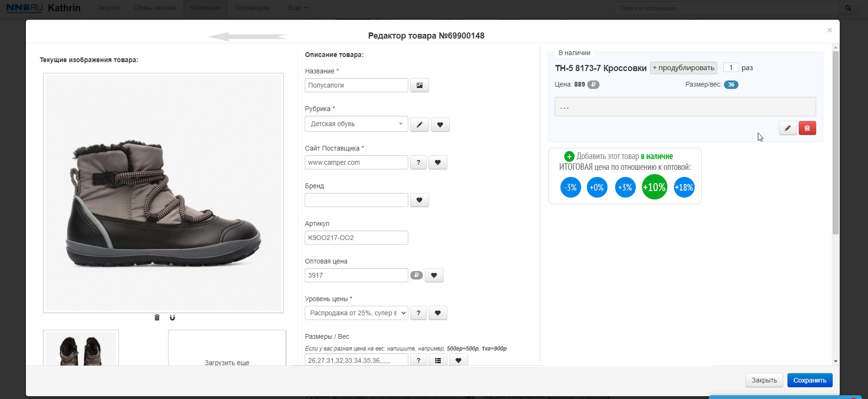Click the Артикул input field
The image size is (868, 399).
pos(356,238)
